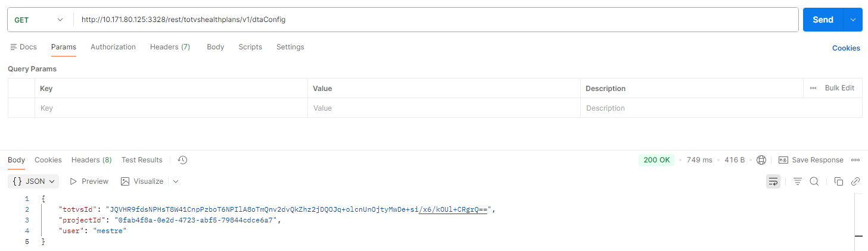Click the Query Params more options ellipsis
This screenshot has height=251, width=868.
pos(813,88)
